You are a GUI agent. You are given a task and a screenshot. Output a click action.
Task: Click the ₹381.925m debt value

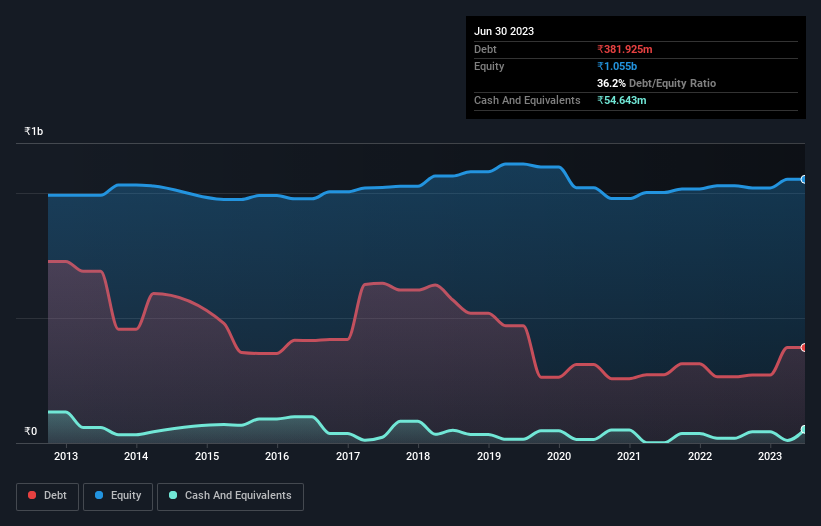coord(625,49)
